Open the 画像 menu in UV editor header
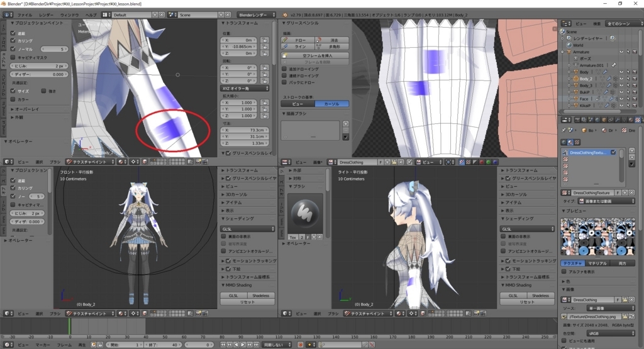Screen dimensions: 644x349 click(x=318, y=162)
